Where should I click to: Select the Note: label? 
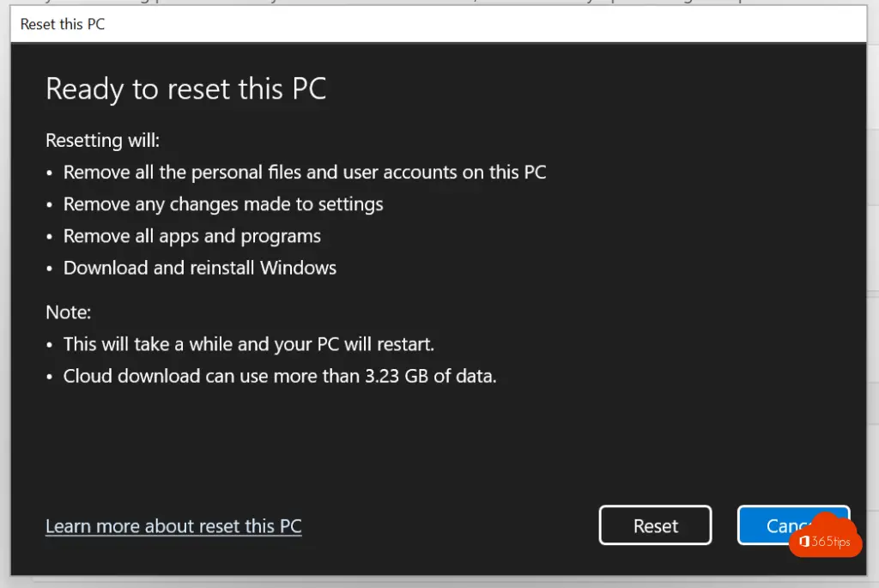point(69,312)
